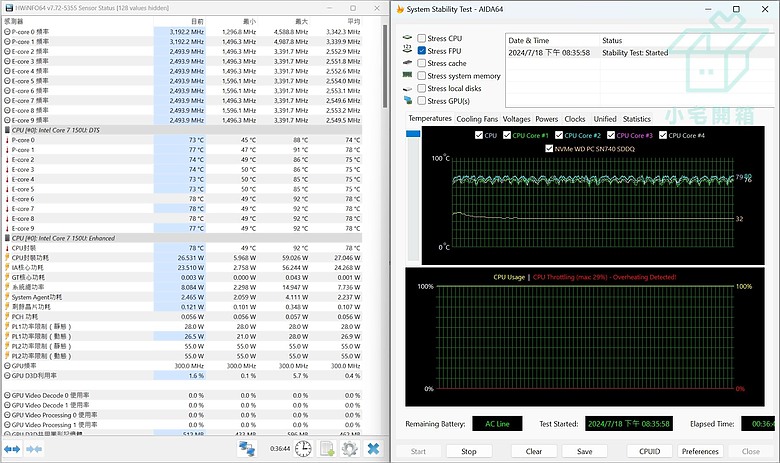This screenshot has height=463, width=780.
Task: Click the Date & Time log column header
Action: click(x=552, y=40)
